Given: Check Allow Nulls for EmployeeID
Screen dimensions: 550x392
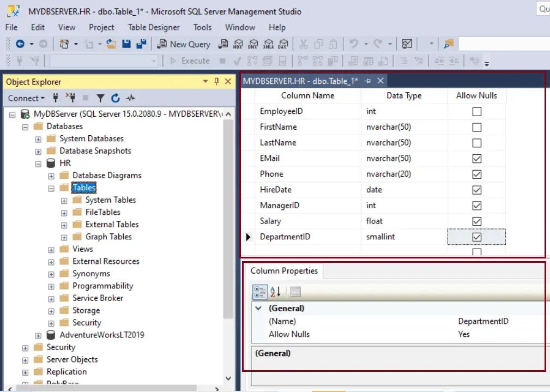Looking at the screenshot, I should [476, 111].
